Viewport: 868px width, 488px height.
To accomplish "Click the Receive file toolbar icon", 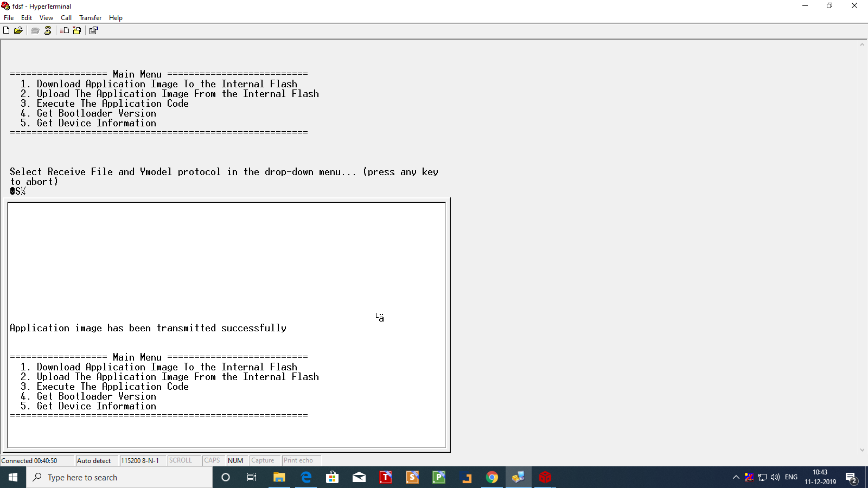I will [77, 30].
